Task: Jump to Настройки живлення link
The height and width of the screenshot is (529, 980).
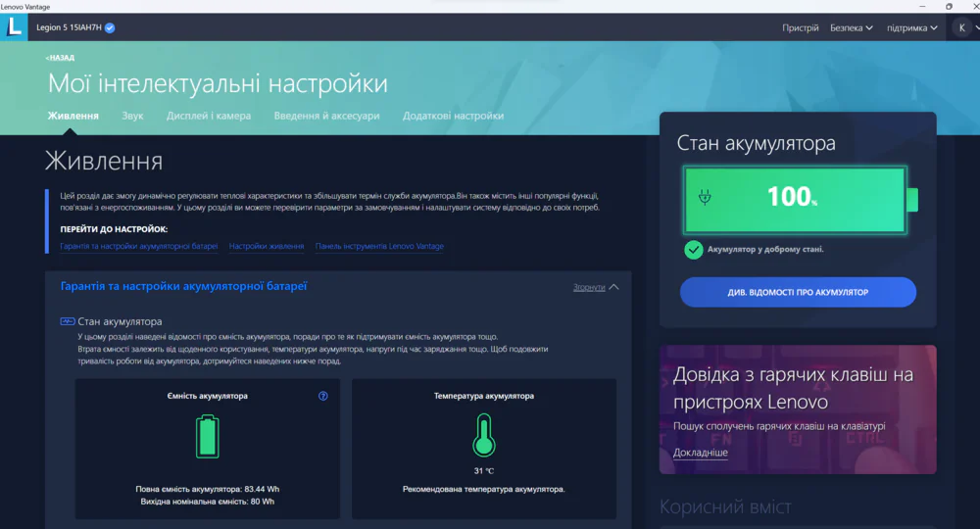Action: [x=267, y=246]
